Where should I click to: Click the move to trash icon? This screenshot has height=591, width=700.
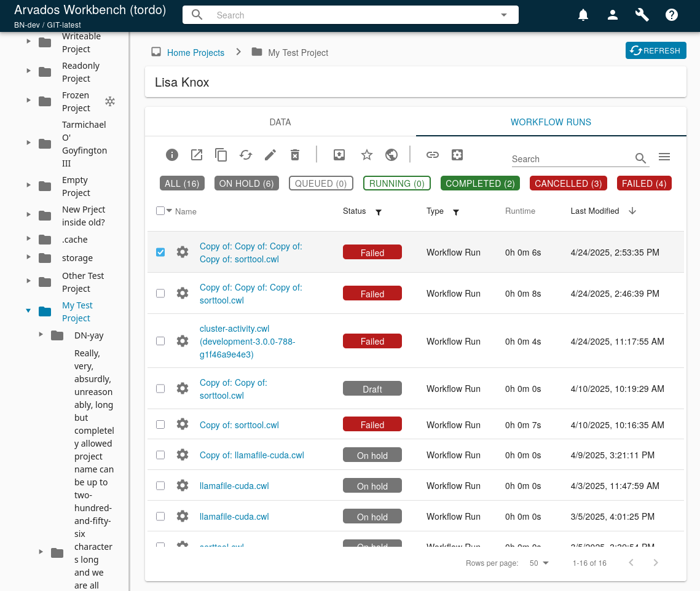294,155
